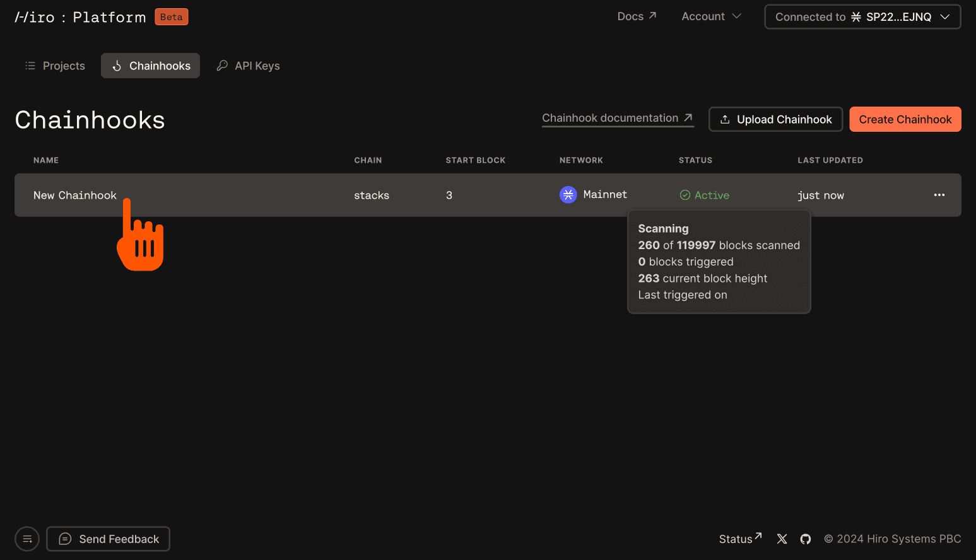This screenshot has width=976, height=560.
Task: Click the '260 of 119997 blocks scanned' text
Action: pos(719,245)
